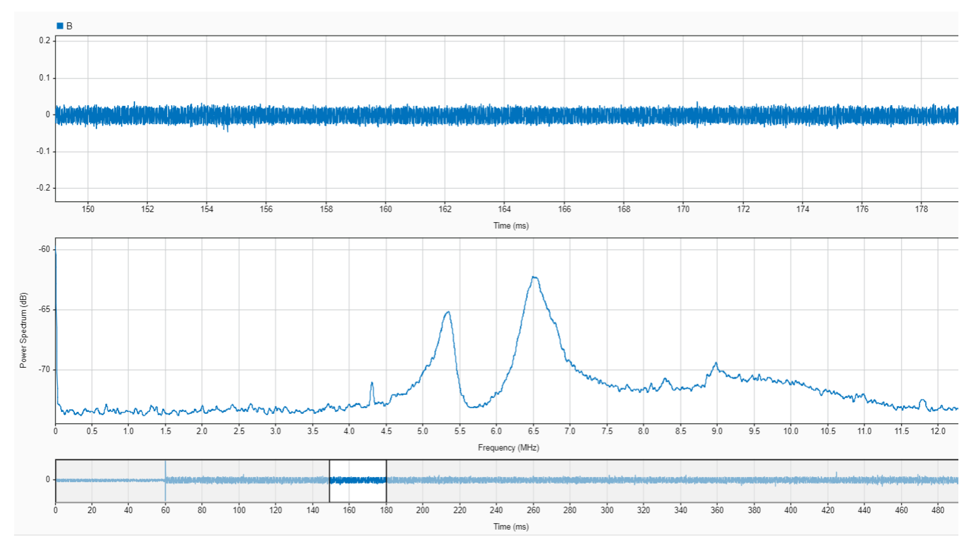Click the blue legend swatch for signal B
Viewport: 980px width, 551px height.
click(60, 26)
